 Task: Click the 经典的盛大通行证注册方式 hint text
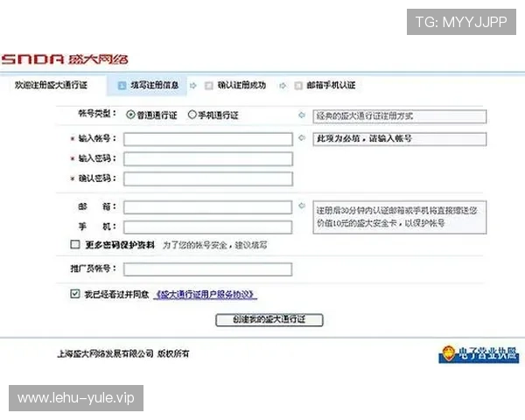tap(364, 116)
